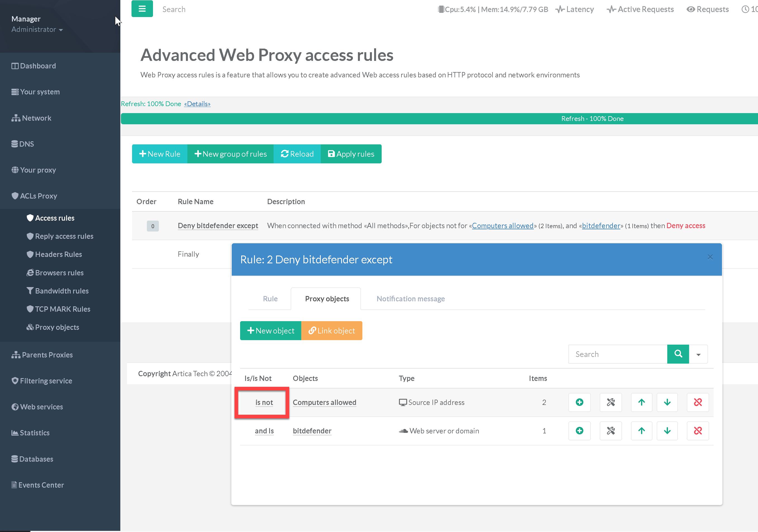Expand the Administrator account dropdown

(x=37, y=29)
